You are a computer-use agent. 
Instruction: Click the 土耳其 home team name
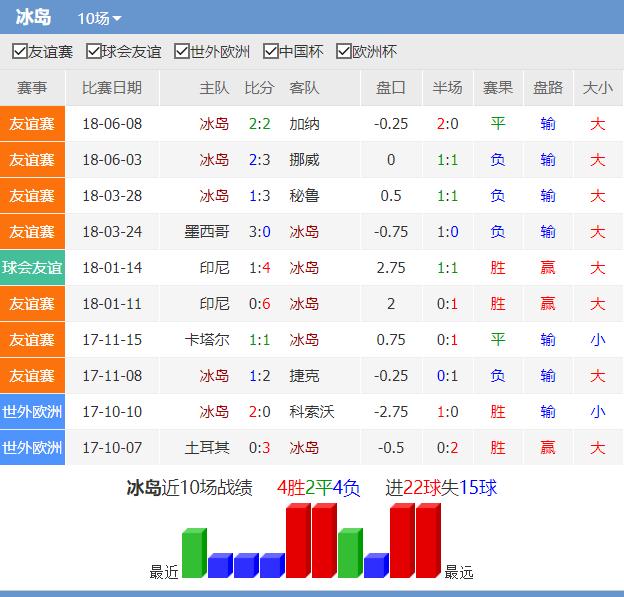(207, 447)
